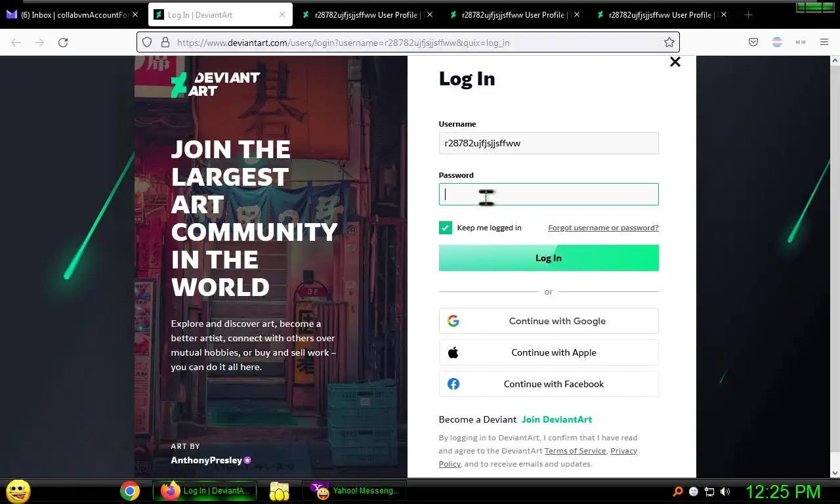840x504 pixels.
Task: Click the Join DeviantArt link
Action: tap(556, 419)
